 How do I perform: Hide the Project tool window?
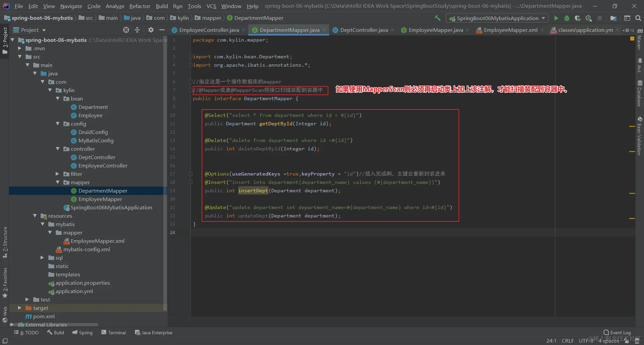point(162,30)
